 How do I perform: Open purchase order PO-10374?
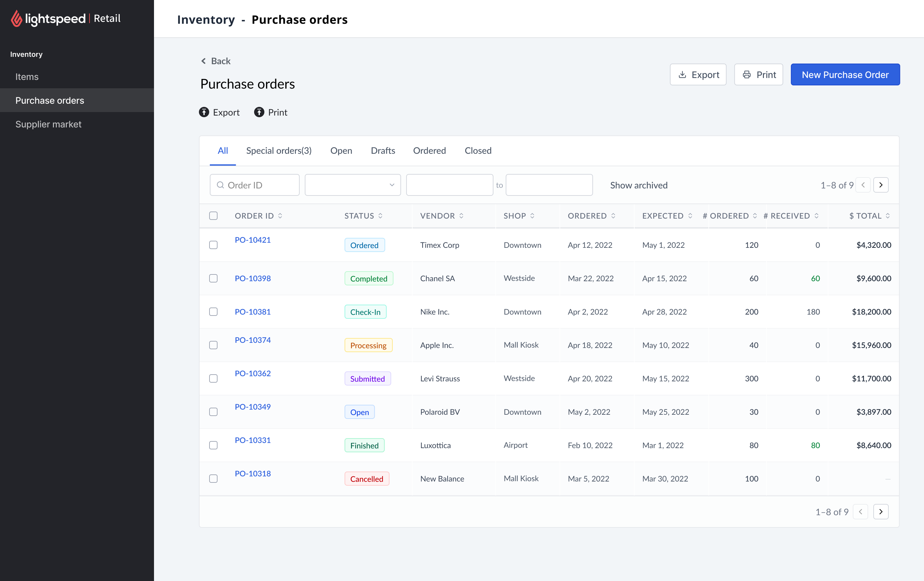point(253,340)
